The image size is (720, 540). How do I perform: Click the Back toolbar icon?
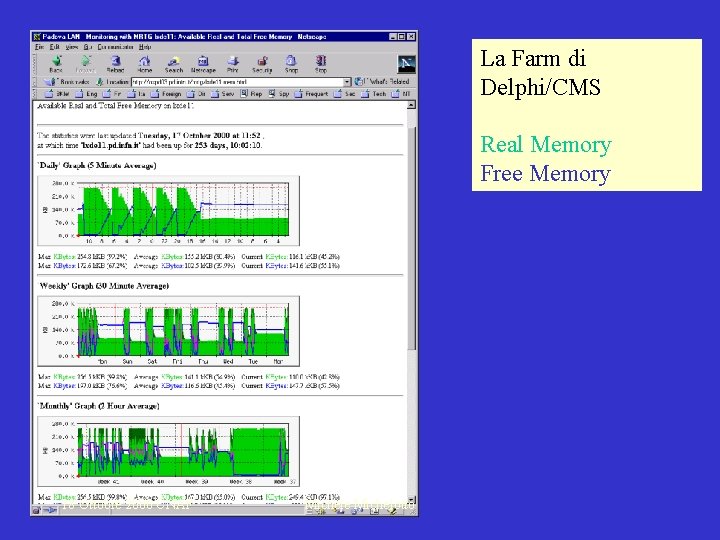pos(56,64)
